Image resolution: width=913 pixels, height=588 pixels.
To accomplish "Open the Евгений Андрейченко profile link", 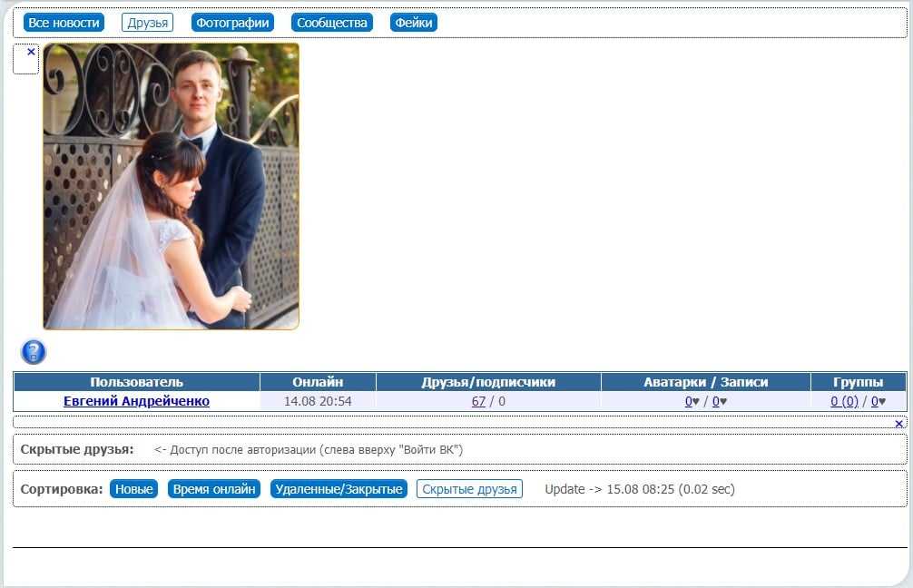I will (136, 401).
